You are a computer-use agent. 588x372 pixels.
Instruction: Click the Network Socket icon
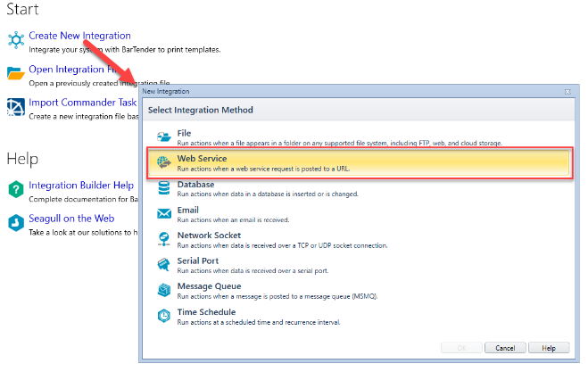point(164,239)
